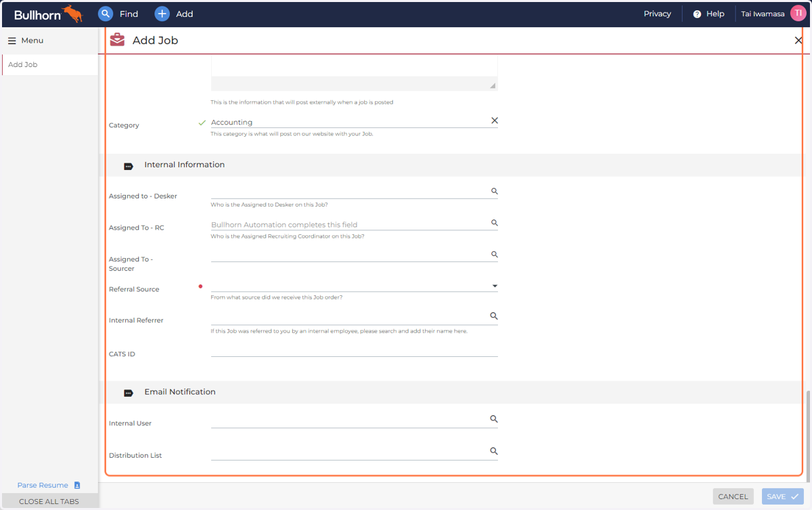
Task: Open the Privacy link
Action: point(657,14)
